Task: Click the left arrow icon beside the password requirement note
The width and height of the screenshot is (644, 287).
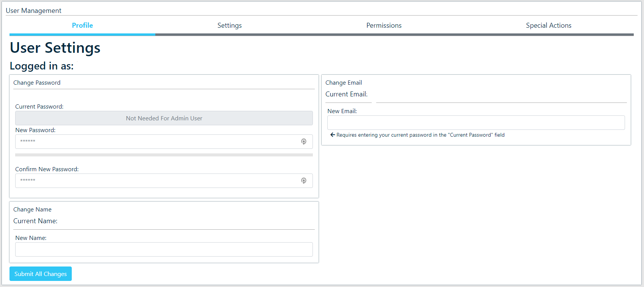Action: (333, 135)
